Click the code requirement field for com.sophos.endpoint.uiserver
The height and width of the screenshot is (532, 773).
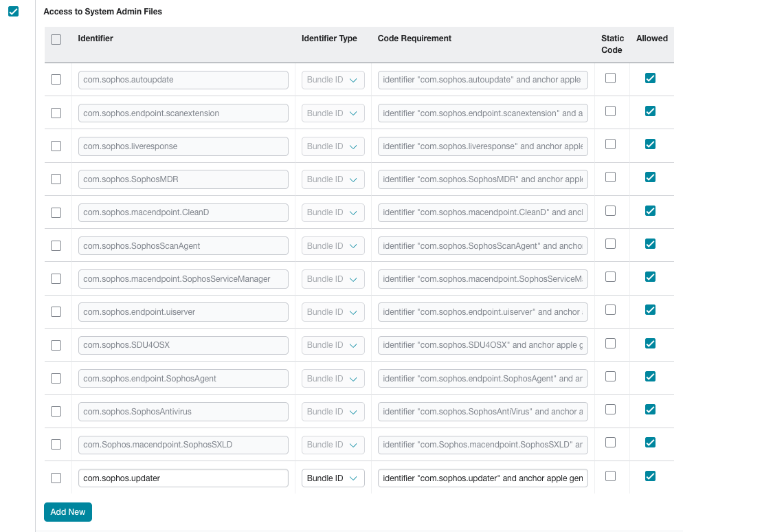[x=482, y=312]
